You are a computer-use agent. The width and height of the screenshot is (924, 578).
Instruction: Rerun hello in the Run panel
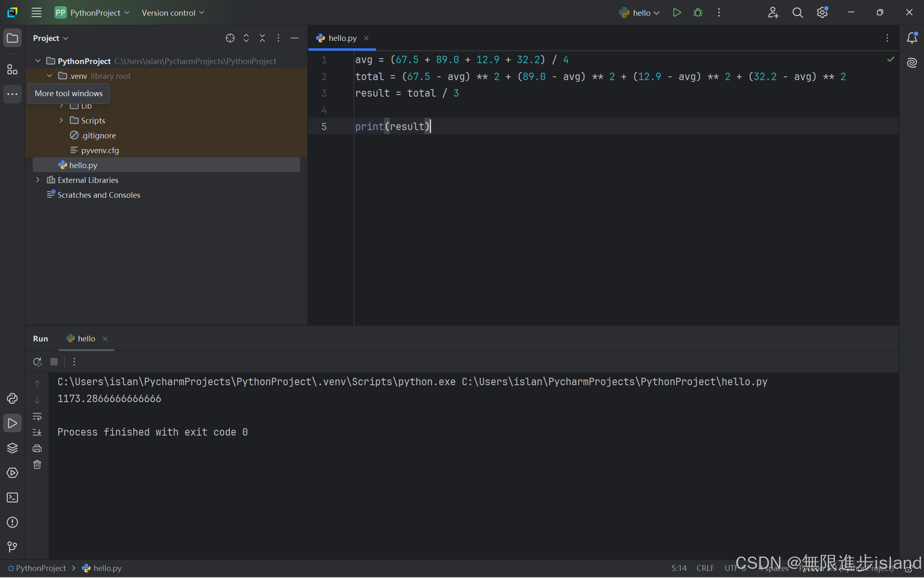[x=38, y=362]
